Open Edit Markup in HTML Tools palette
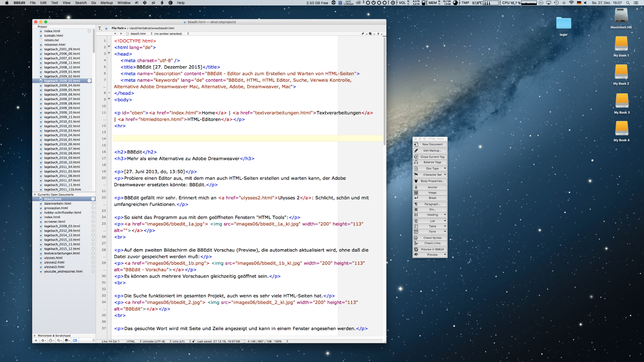 [x=430, y=151]
